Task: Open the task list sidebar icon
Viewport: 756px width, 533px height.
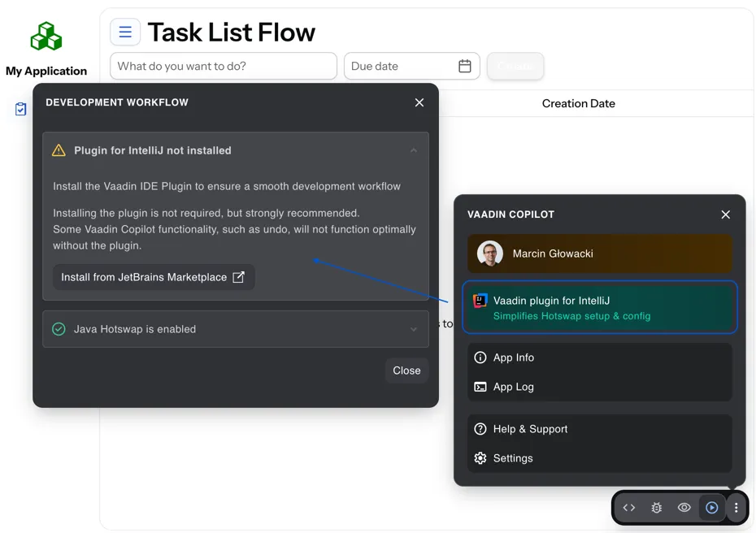Action: [20, 108]
